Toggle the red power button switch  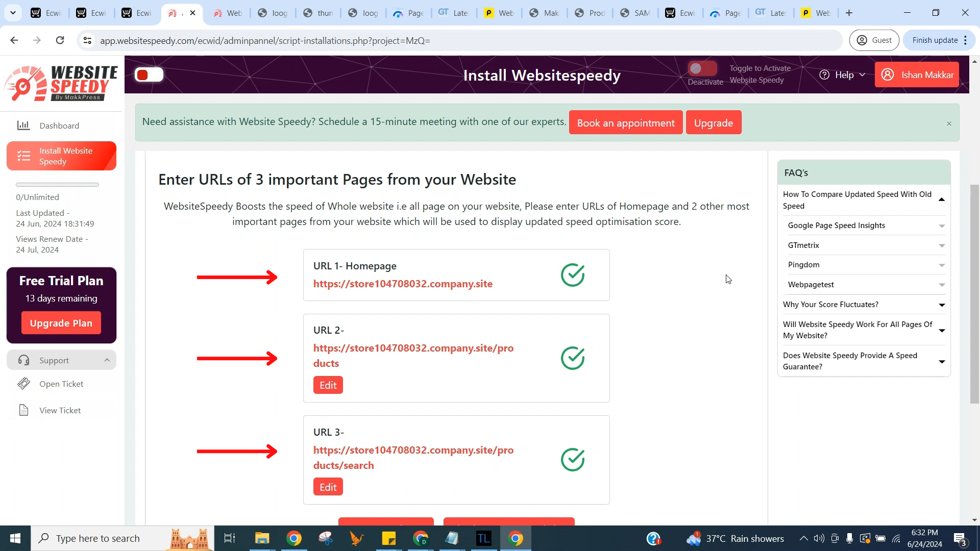[x=150, y=74]
